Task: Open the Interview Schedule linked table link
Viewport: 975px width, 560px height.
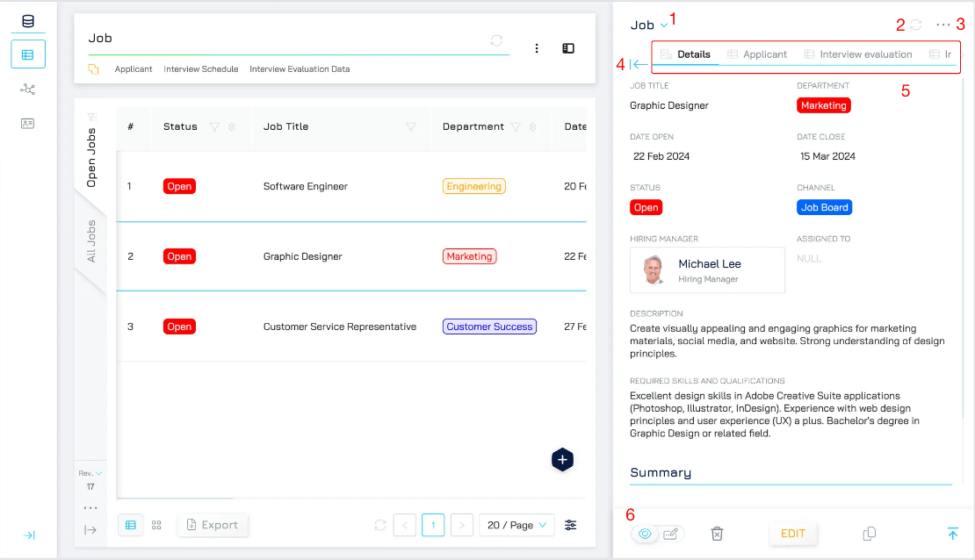Action: [201, 69]
